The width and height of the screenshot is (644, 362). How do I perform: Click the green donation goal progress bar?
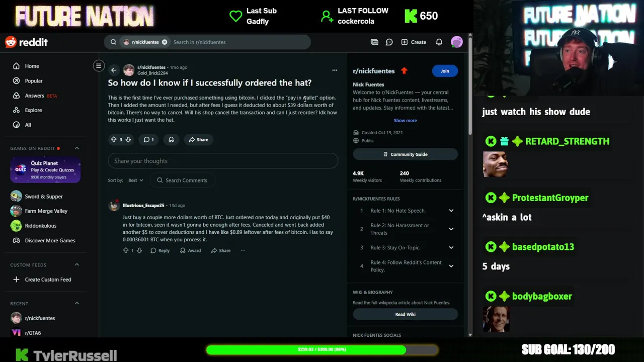coord(322,349)
